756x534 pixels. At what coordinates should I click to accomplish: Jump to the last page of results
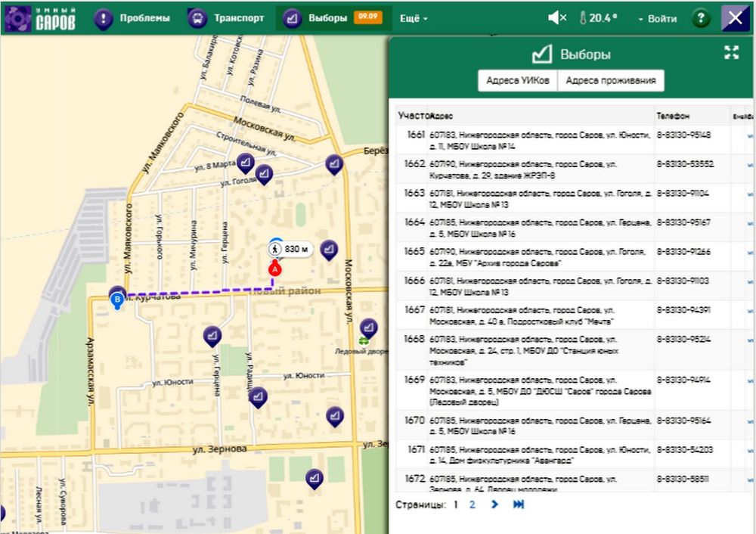(519, 505)
